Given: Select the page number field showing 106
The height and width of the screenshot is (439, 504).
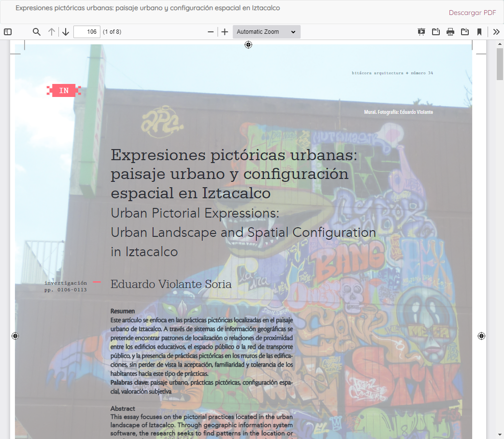Looking at the screenshot, I should [x=87, y=32].
